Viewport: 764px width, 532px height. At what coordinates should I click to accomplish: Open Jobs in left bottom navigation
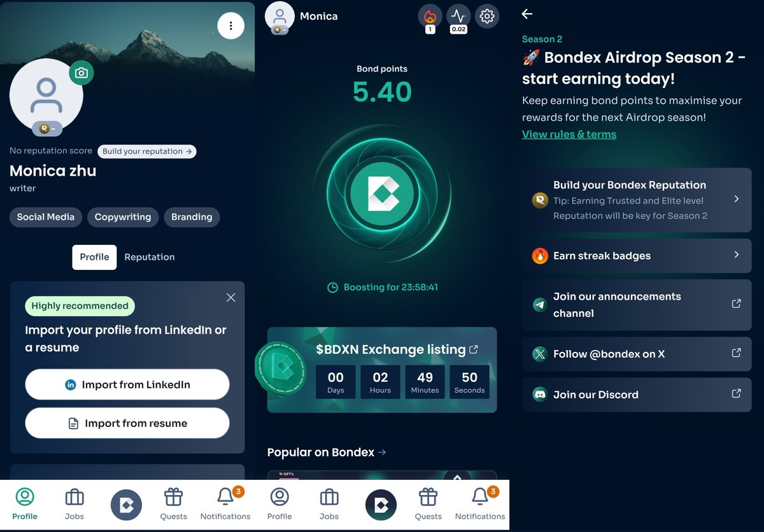click(x=74, y=504)
